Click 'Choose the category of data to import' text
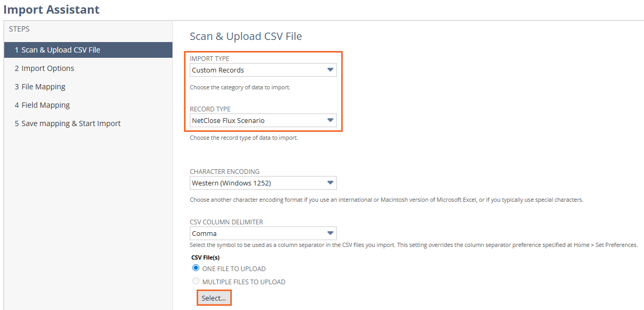The height and width of the screenshot is (310, 644). click(240, 87)
